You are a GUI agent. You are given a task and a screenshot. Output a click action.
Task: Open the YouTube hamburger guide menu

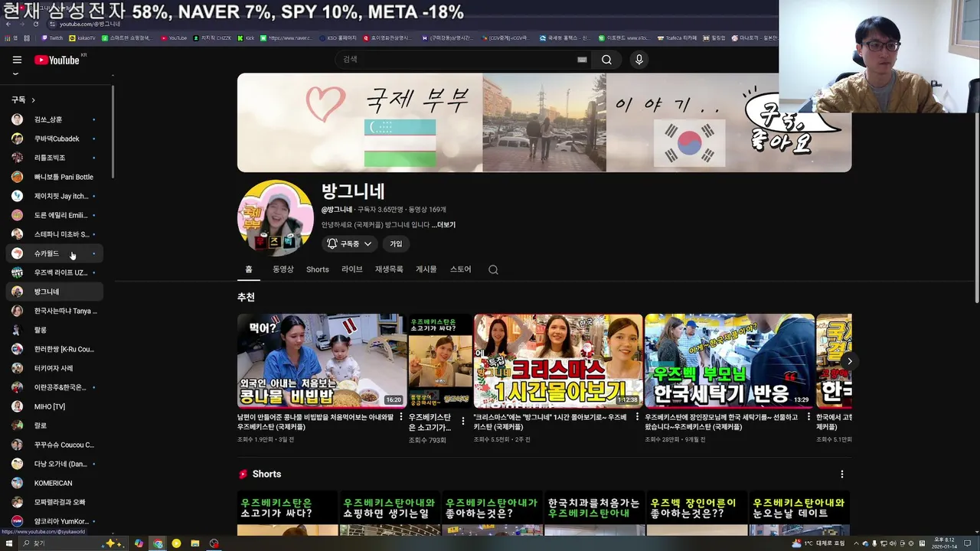[x=17, y=60]
